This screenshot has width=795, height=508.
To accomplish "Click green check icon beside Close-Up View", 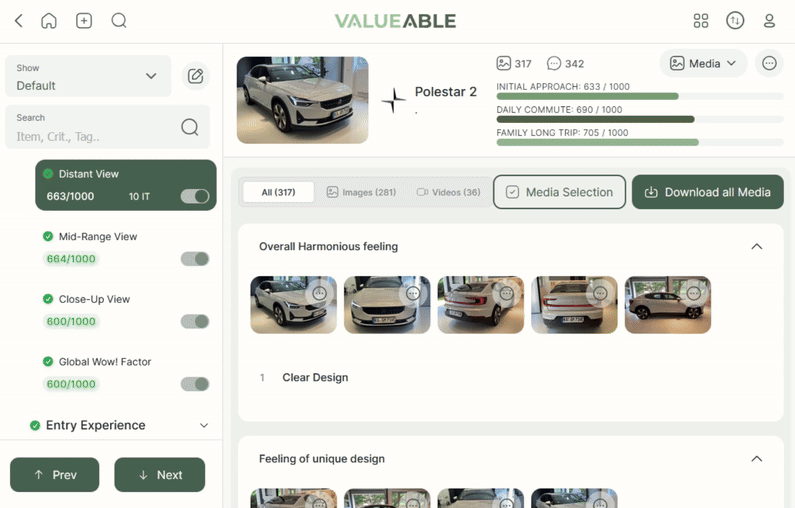I will [48, 299].
